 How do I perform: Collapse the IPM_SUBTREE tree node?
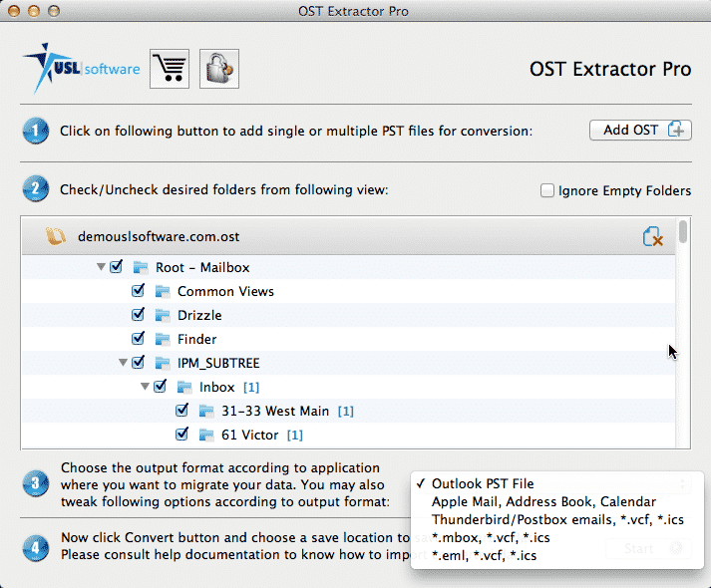(123, 363)
